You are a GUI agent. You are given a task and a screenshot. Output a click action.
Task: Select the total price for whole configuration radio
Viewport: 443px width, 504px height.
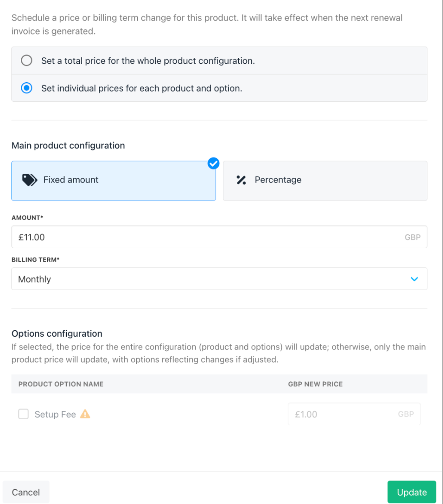pyautogui.click(x=26, y=60)
